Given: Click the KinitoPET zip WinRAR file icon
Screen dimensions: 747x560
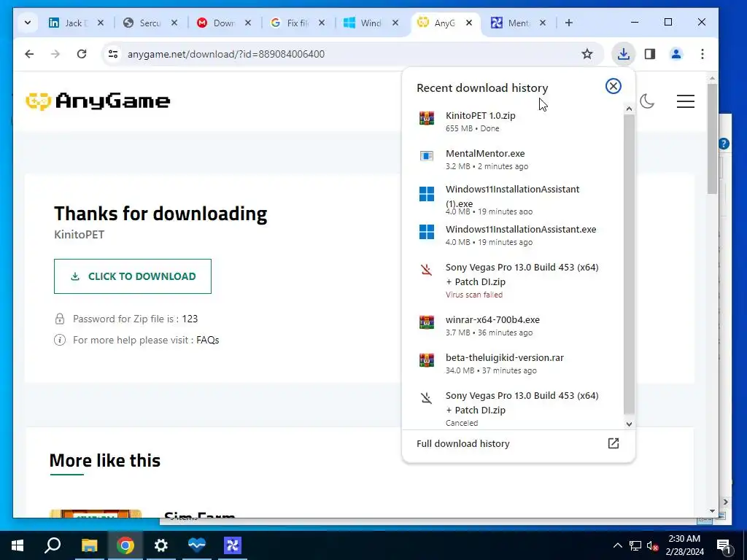Looking at the screenshot, I should 426,118.
